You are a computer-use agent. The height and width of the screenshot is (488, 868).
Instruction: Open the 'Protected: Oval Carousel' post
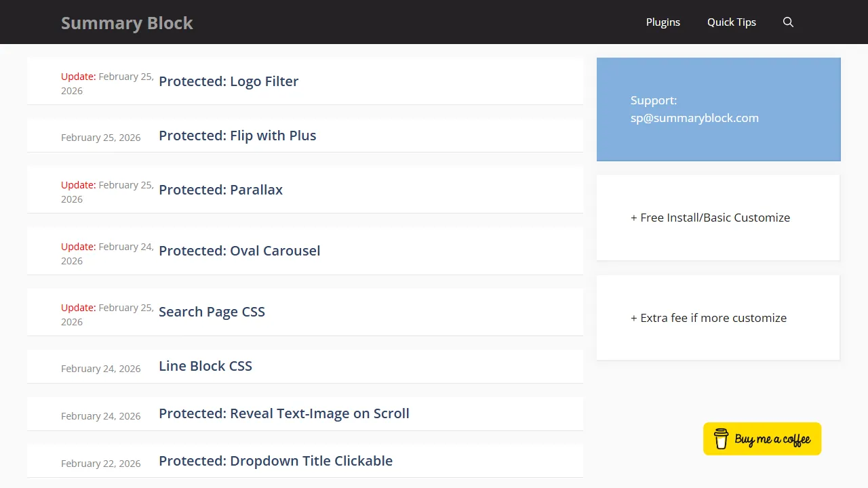[x=239, y=251]
